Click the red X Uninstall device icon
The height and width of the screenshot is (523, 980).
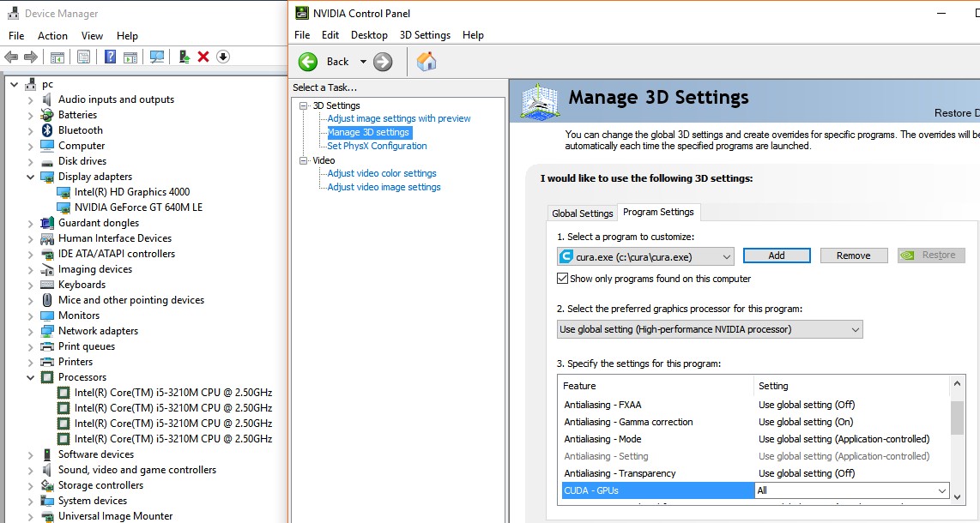[203, 57]
